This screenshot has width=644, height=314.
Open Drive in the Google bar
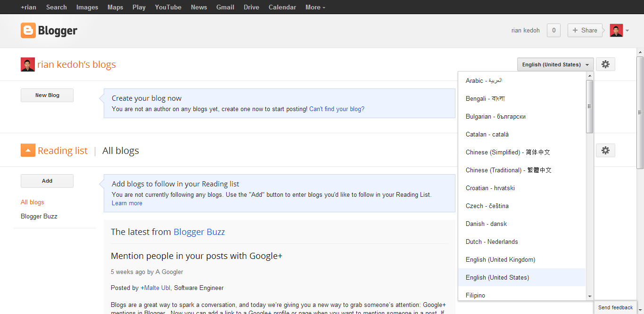(x=251, y=7)
